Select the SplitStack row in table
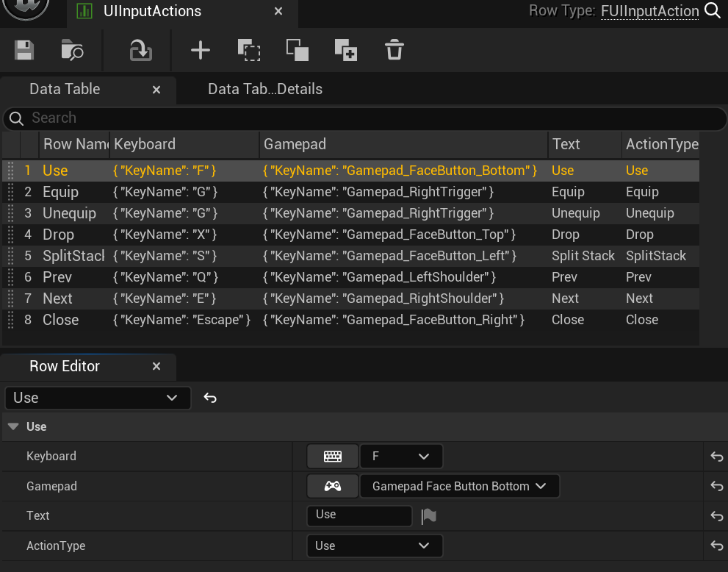 point(73,256)
